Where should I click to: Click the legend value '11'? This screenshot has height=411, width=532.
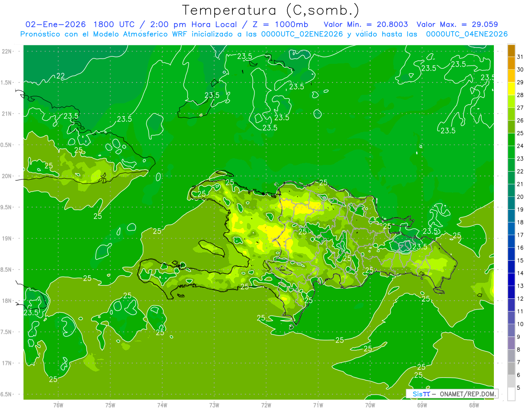pyautogui.click(x=520, y=312)
